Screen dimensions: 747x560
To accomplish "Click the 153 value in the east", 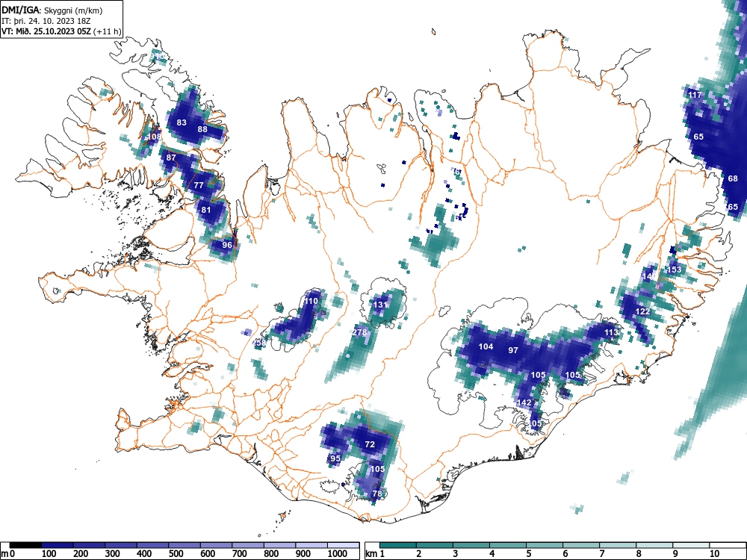I will point(674,270).
